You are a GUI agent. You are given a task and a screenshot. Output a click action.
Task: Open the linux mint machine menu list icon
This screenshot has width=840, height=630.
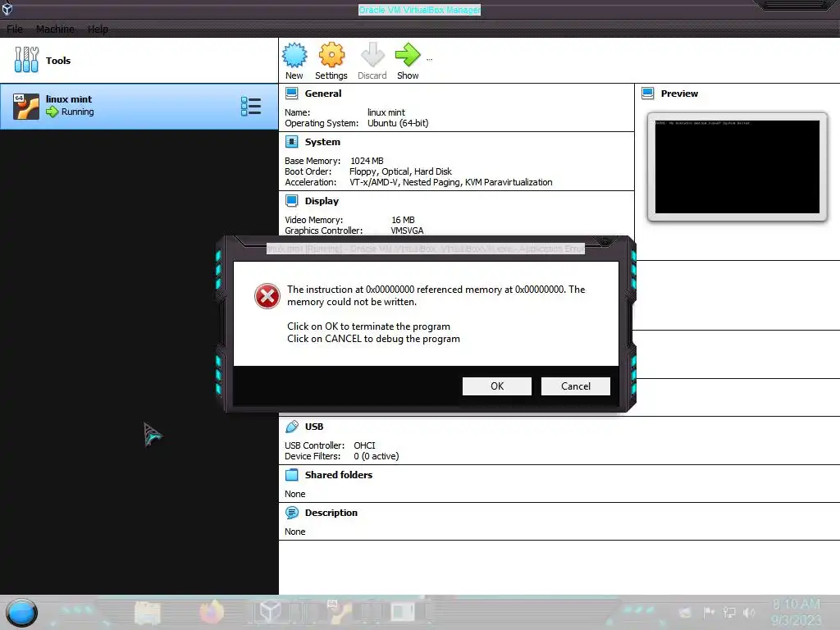pos(251,106)
